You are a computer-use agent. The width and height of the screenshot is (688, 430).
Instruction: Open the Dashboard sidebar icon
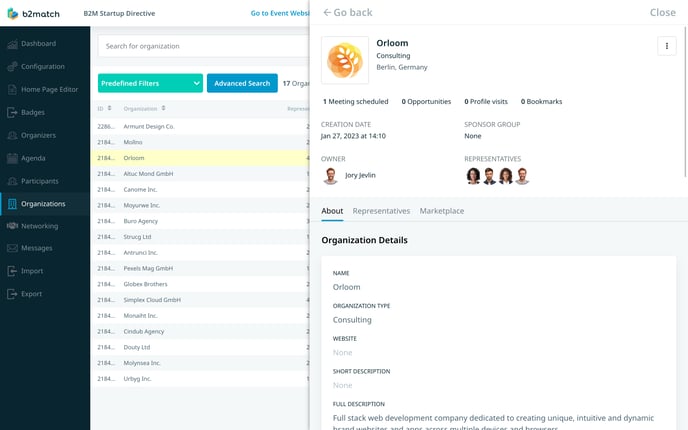pyautogui.click(x=12, y=44)
